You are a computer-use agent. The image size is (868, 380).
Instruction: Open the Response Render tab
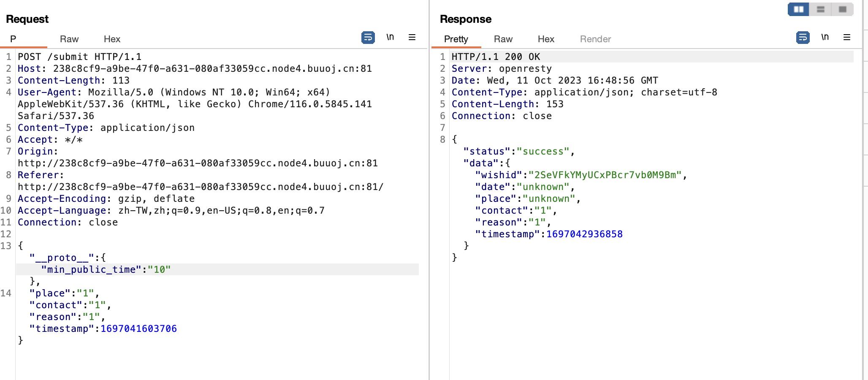point(595,39)
